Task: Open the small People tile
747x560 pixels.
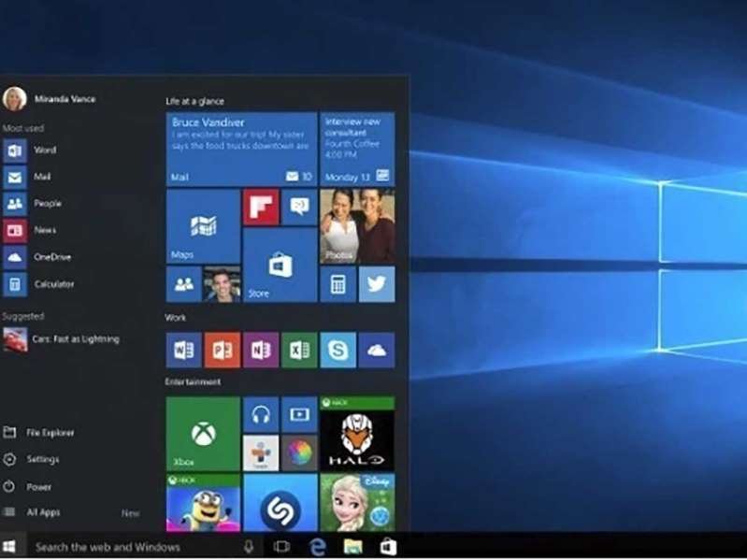Action: click(184, 284)
